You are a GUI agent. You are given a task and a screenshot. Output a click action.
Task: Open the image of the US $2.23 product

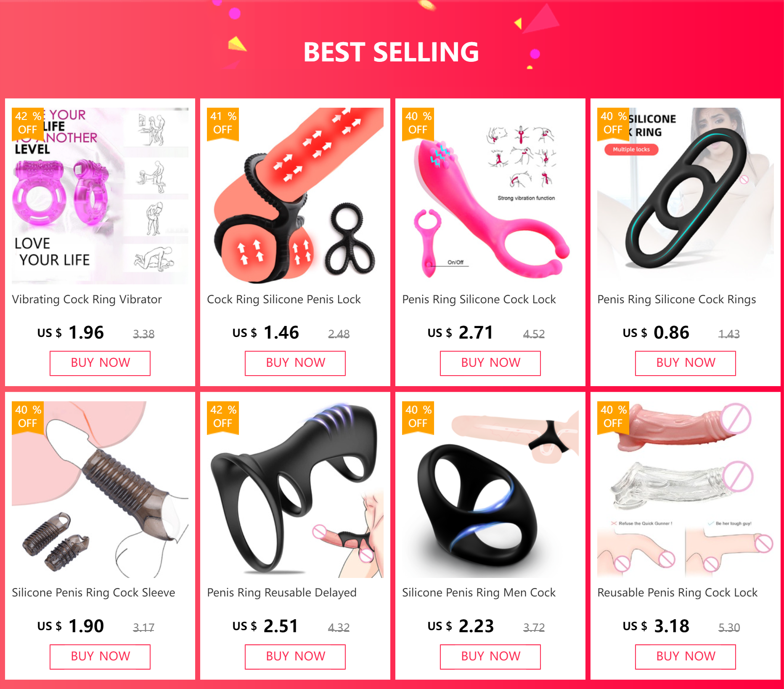pyautogui.click(x=490, y=490)
